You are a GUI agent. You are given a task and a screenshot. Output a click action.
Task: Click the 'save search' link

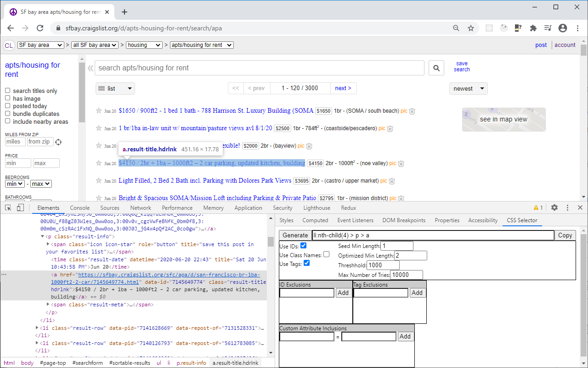pyautogui.click(x=462, y=67)
